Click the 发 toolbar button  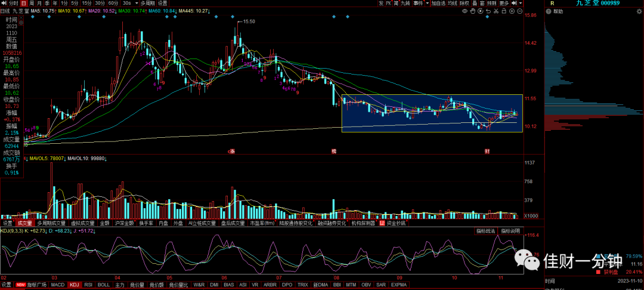tap(382, 3)
